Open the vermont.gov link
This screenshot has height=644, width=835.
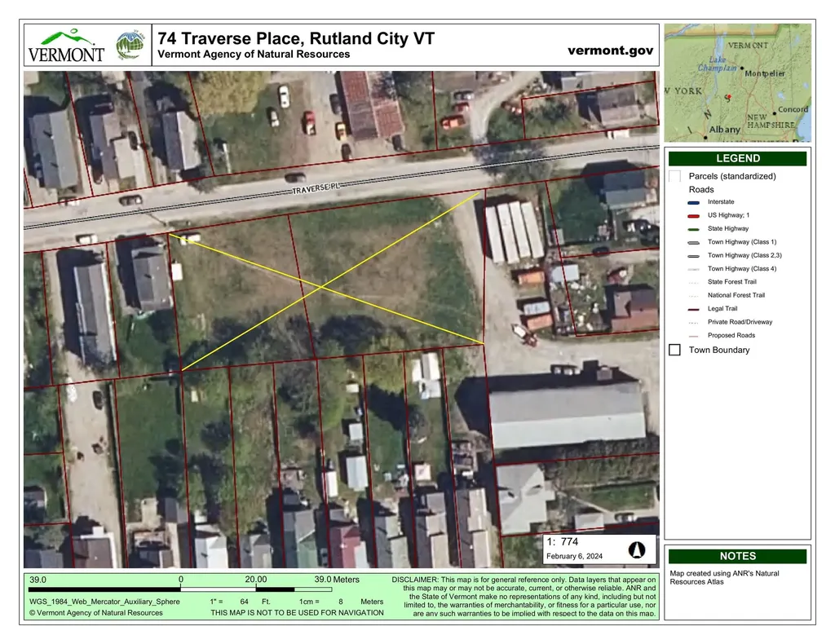coord(610,50)
